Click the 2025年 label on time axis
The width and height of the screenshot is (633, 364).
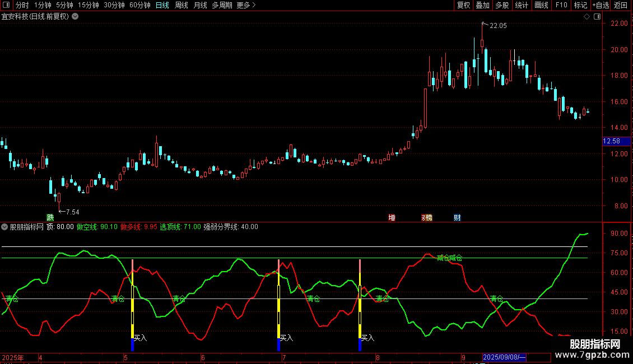point(13,357)
